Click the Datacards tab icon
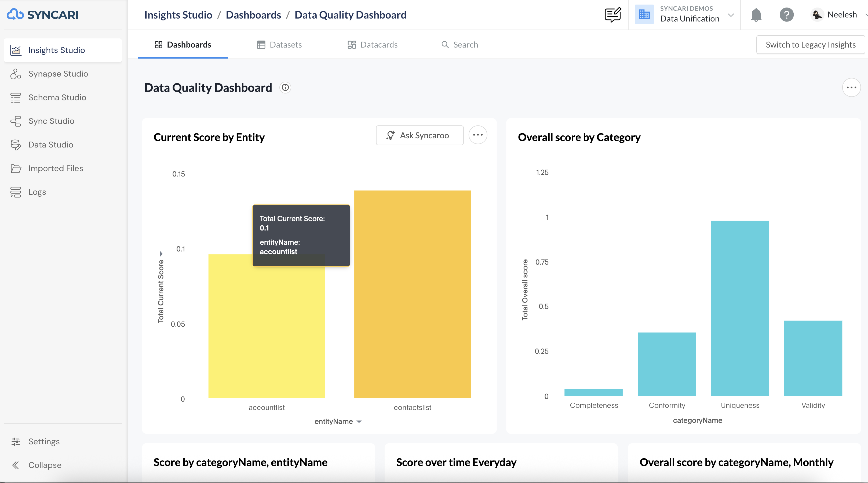 coord(352,45)
